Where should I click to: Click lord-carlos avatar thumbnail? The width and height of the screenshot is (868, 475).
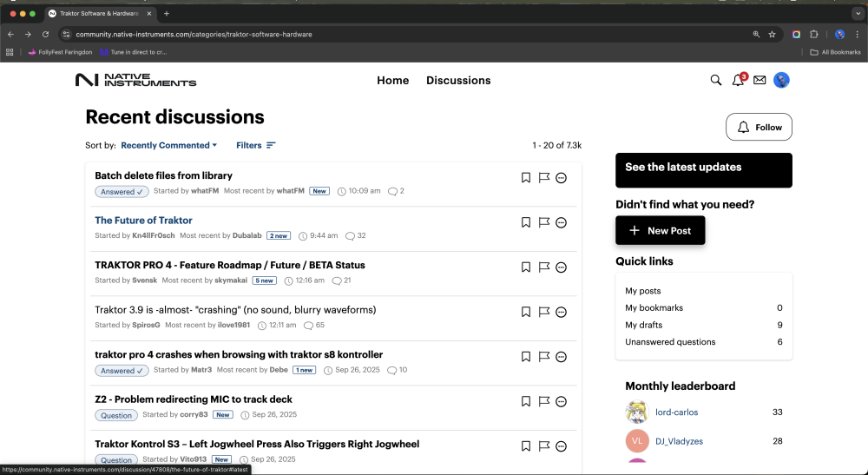coord(637,412)
